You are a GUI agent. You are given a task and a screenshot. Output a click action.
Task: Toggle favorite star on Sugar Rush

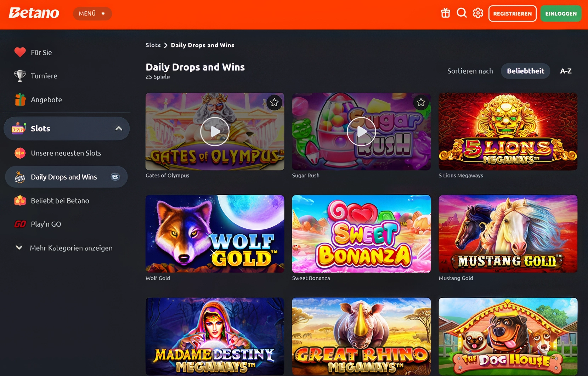coord(421,103)
